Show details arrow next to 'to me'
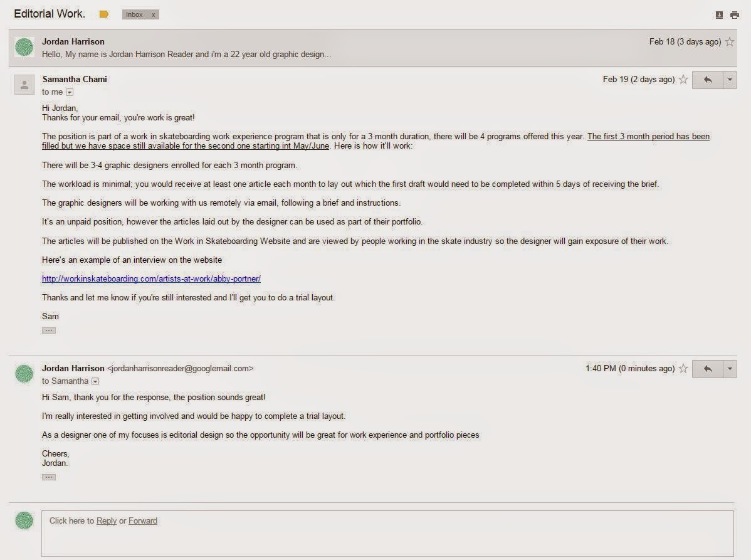 (70, 92)
